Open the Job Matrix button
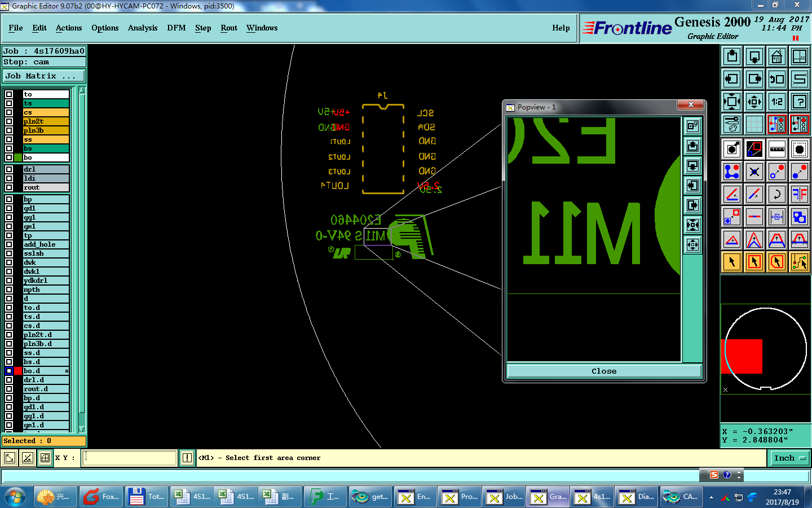812x508 pixels. [44, 76]
